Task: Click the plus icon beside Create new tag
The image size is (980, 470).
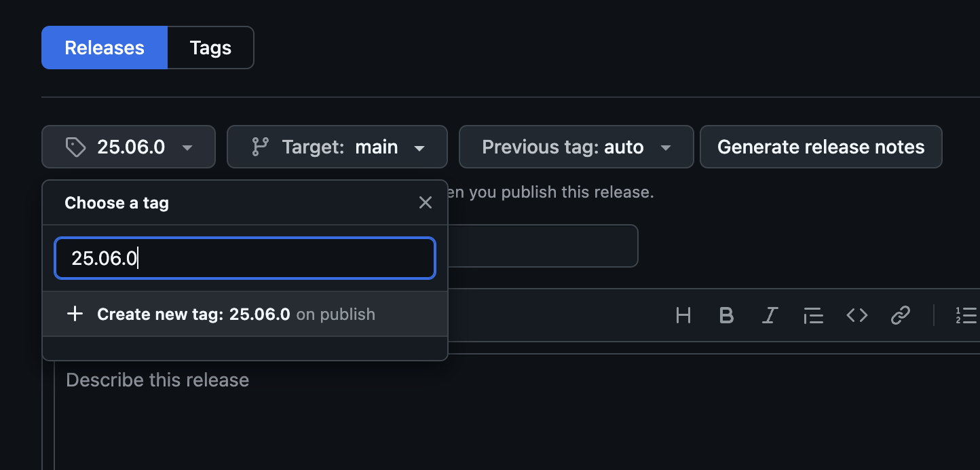Action: 75,314
